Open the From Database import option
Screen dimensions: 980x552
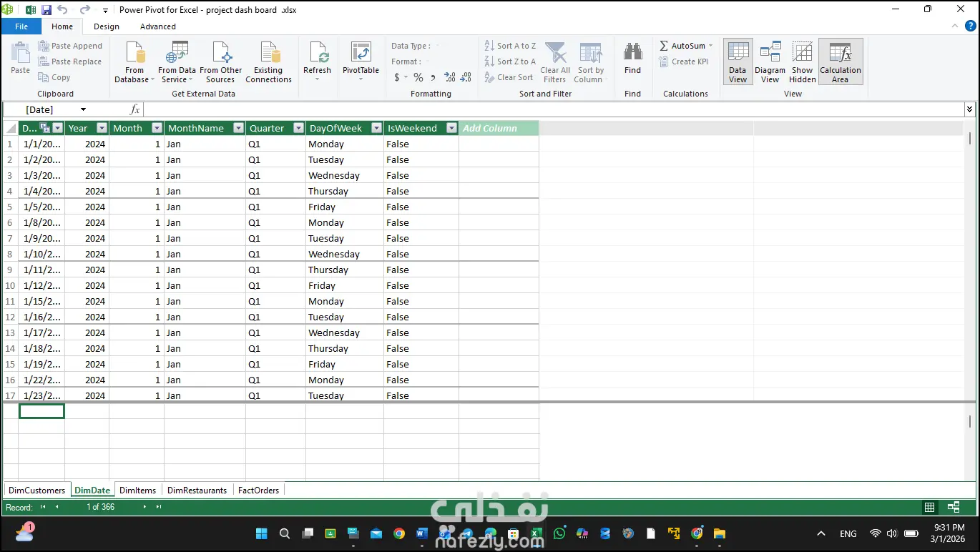pyautogui.click(x=134, y=62)
